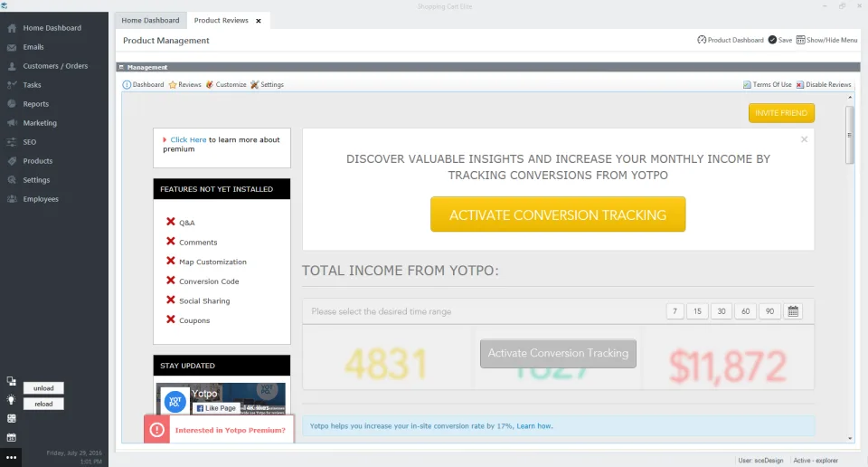Image resolution: width=868 pixels, height=467 pixels.
Task: Save changes with the Save icon
Action: [780, 40]
